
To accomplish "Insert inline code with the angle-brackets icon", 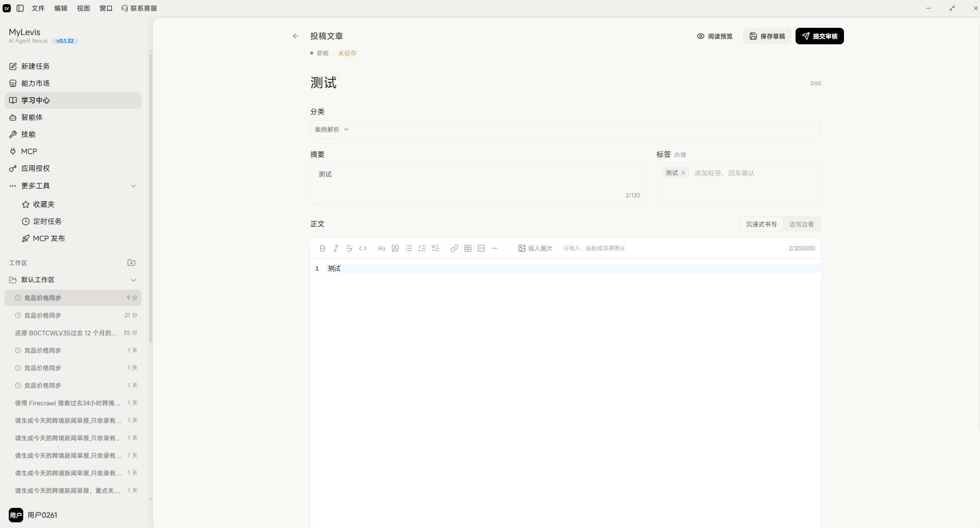I will coord(363,248).
